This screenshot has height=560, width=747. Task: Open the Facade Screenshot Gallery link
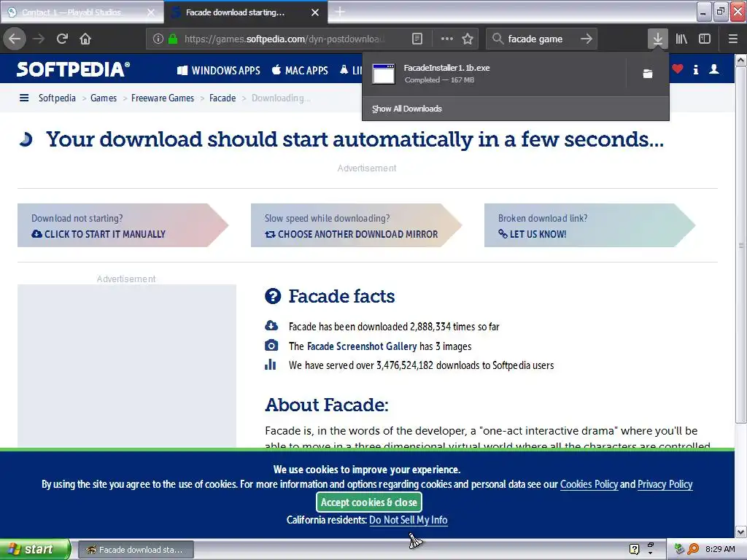pyautogui.click(x=362, y=346)
